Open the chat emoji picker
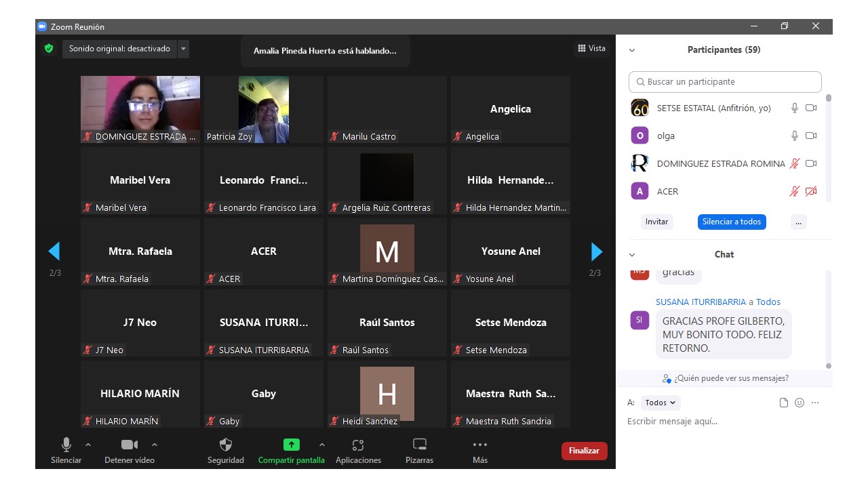 click(800, 403)
